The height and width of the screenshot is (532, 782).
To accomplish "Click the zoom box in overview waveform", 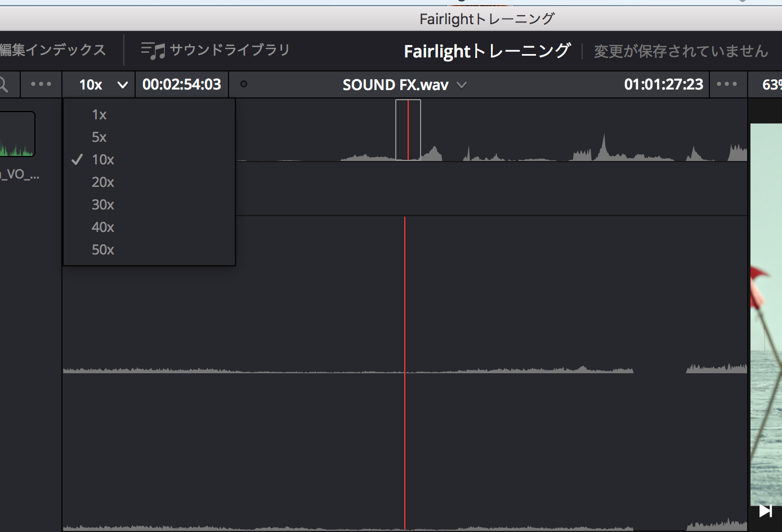I will [408, 129].
